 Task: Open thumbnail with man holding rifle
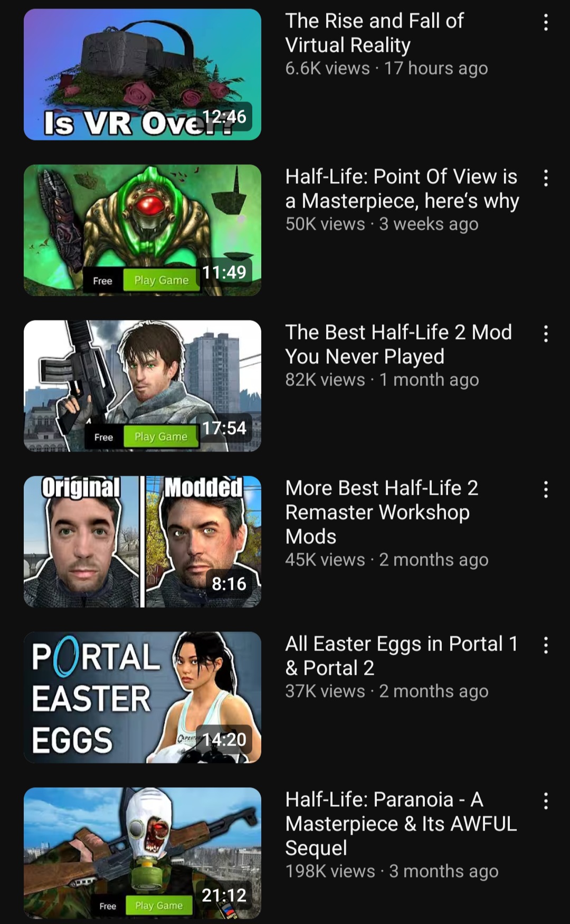142,386
